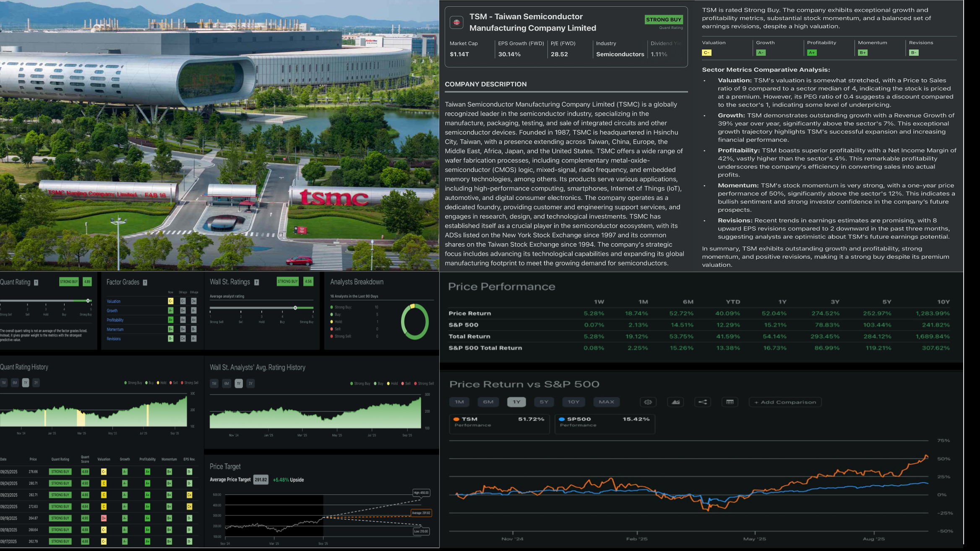This screenshot has width=980, height=551.
Task: Toggle SP500 performance series box
Action: (604, 424)
